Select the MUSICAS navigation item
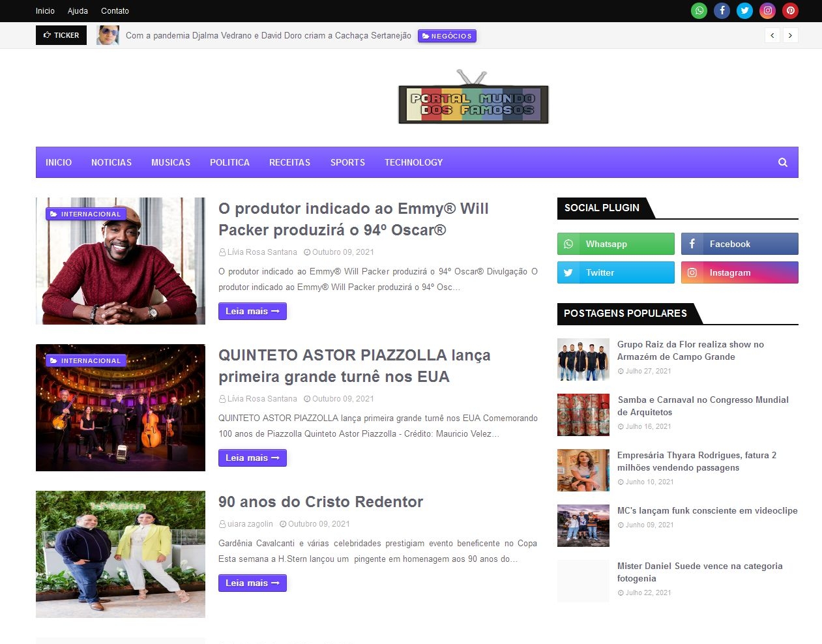This screenshot has height=644, width=822. coord(171,162)
